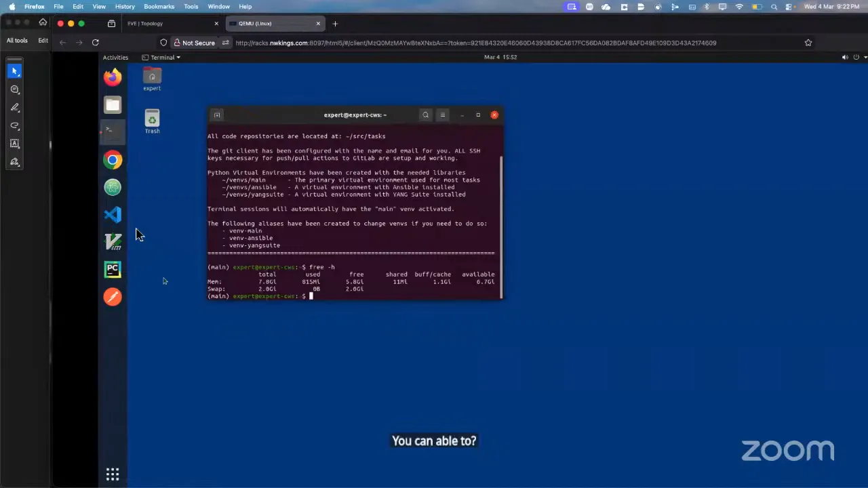The height and width of the screenshot is (488, 868).
Task: Open the expert folder on the desktop
Action: [x=152, y=79]
